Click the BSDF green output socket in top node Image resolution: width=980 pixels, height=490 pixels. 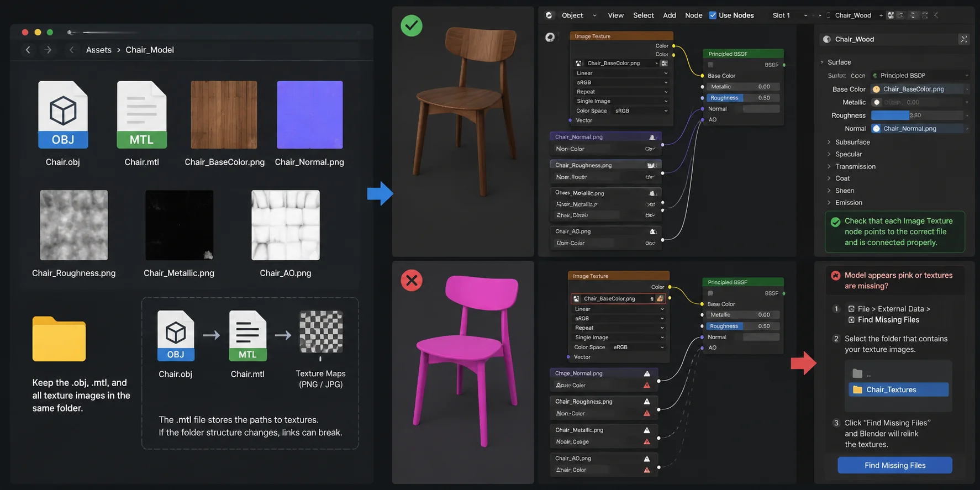pos(784,65)
